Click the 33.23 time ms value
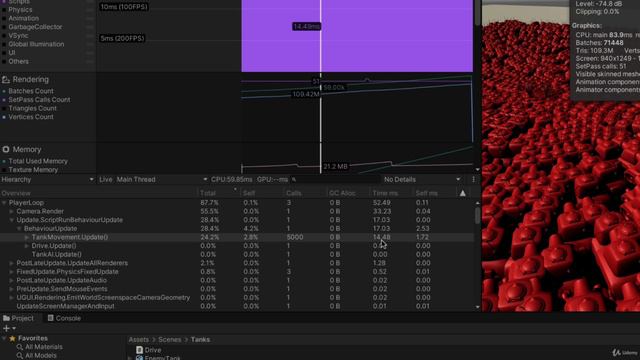Screen dimensions: 640x360 point(382,211)
